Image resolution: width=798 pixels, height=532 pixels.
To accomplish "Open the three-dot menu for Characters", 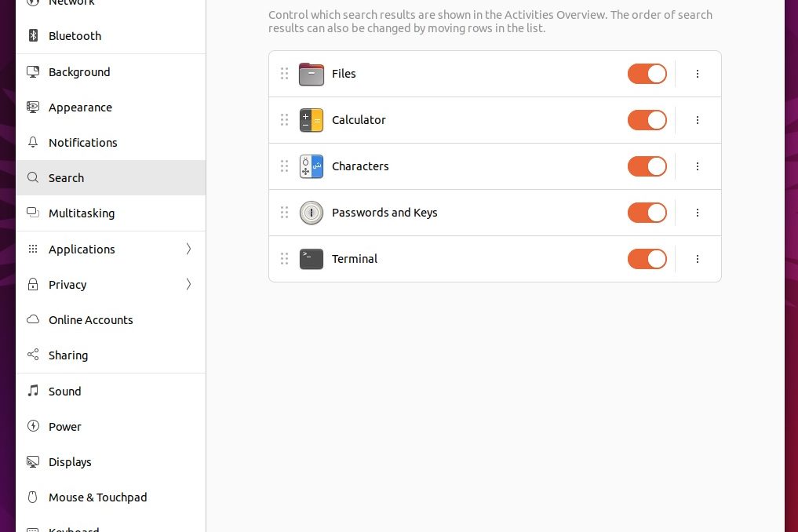I will (x=698, y=166).
